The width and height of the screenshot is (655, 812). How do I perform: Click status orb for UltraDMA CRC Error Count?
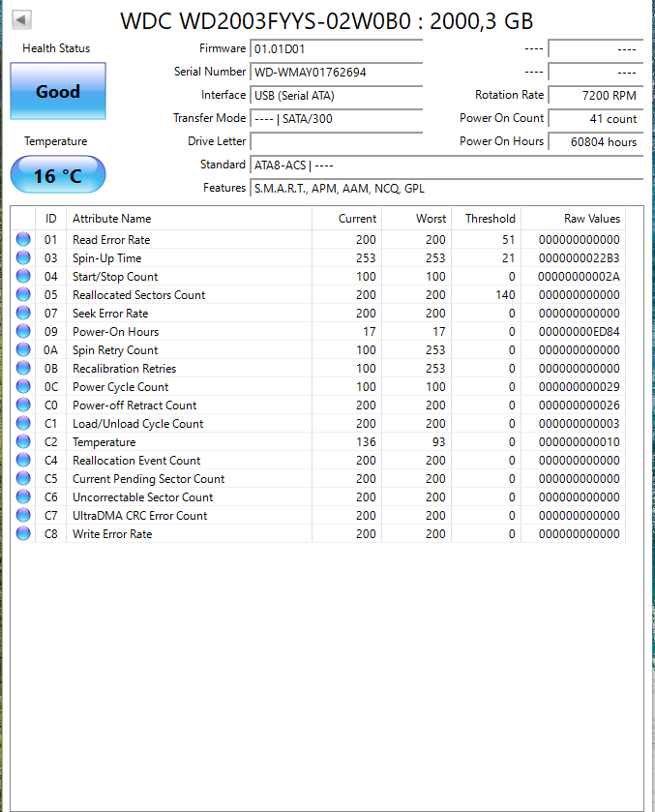tap(23, 515)
